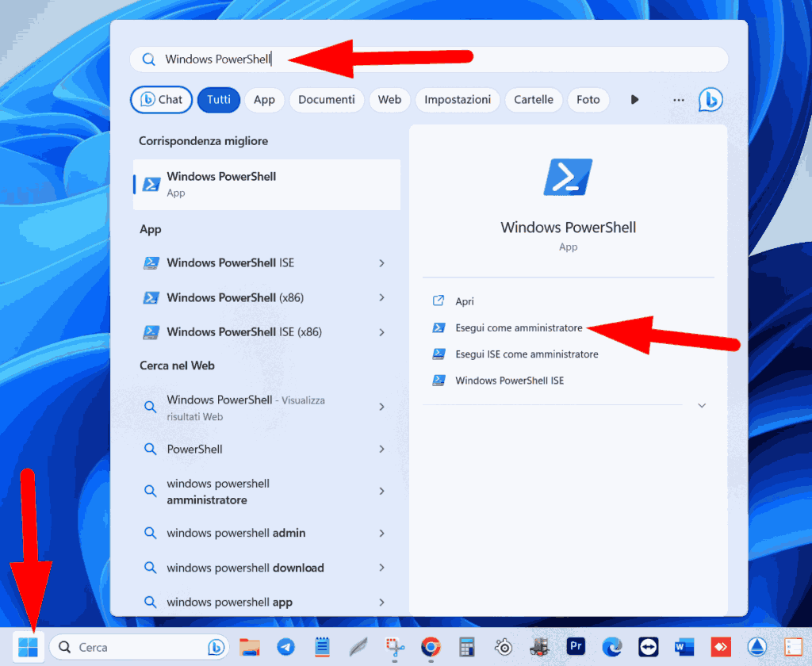
Task: Expand Windows PowerShell ISE result chevron
Action: [381, 263]
